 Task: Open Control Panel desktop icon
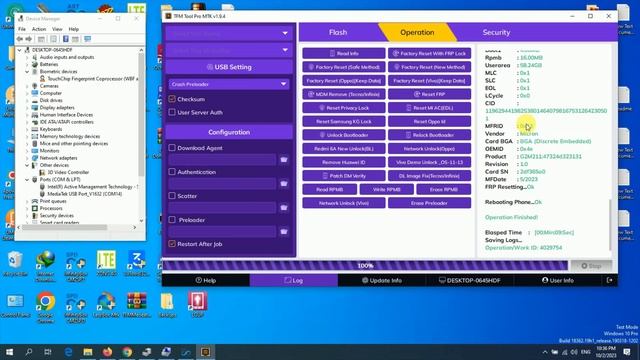coord(15,305)
